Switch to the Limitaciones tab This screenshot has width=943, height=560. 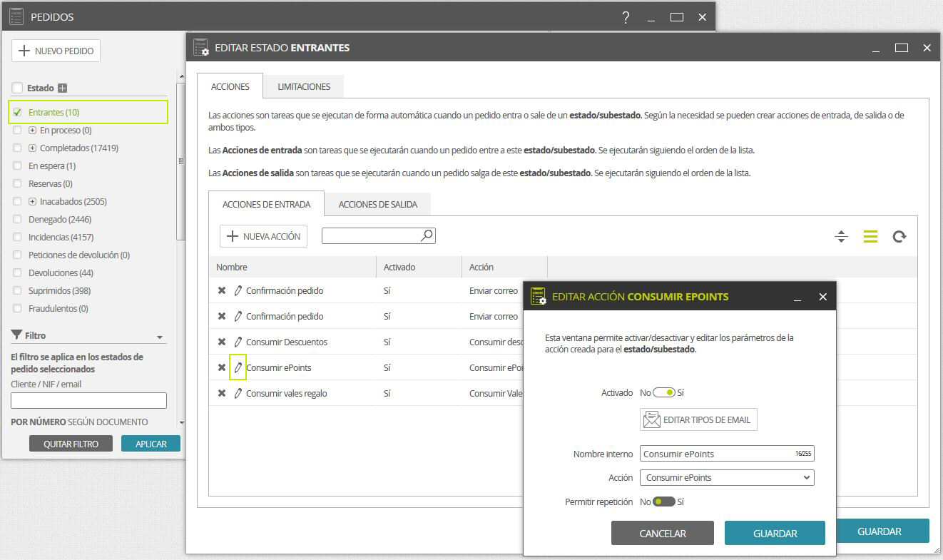(304, 86)
